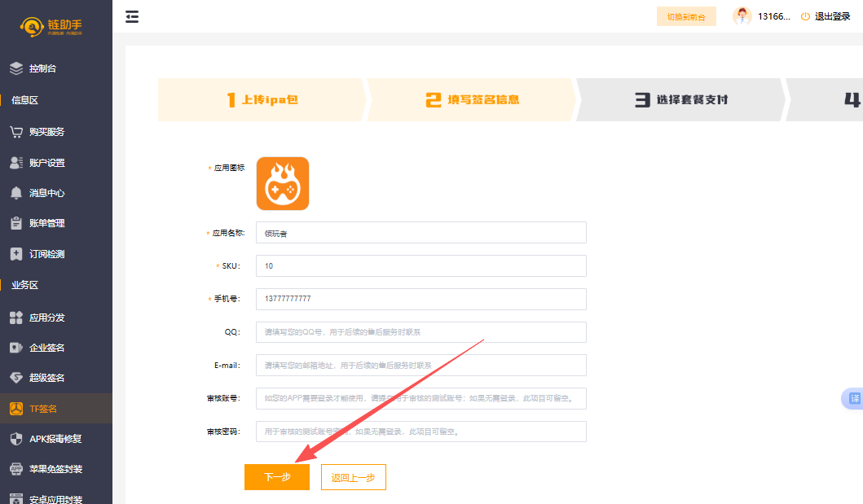Click the hamburger menu collapse icon
Image resolution: width=863 pixels, height=504 pixels.
(x=132, y=16)
